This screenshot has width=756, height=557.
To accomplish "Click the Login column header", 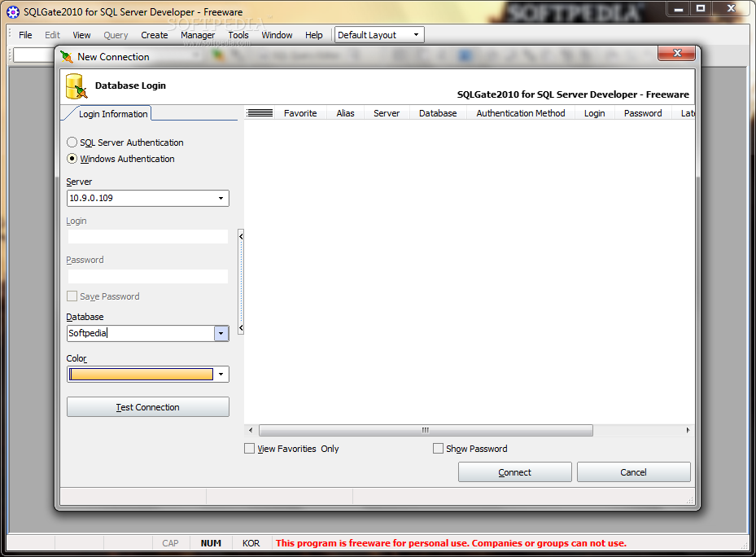I will coord(595,113).
